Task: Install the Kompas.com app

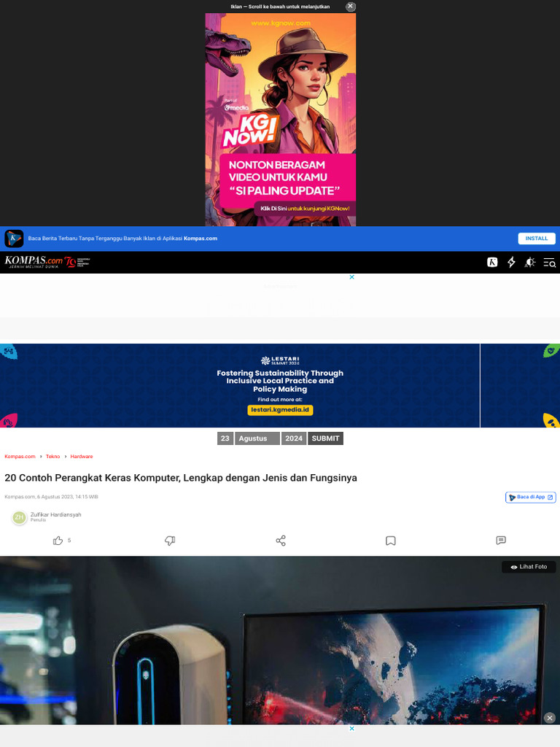Action: tap(536, 239)
